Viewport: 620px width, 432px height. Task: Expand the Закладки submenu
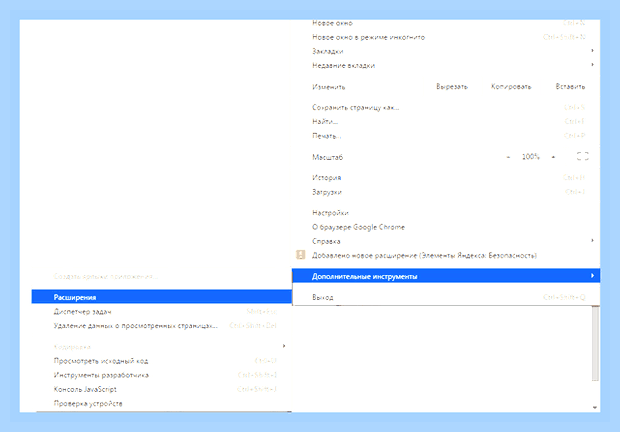coord(446,51)
